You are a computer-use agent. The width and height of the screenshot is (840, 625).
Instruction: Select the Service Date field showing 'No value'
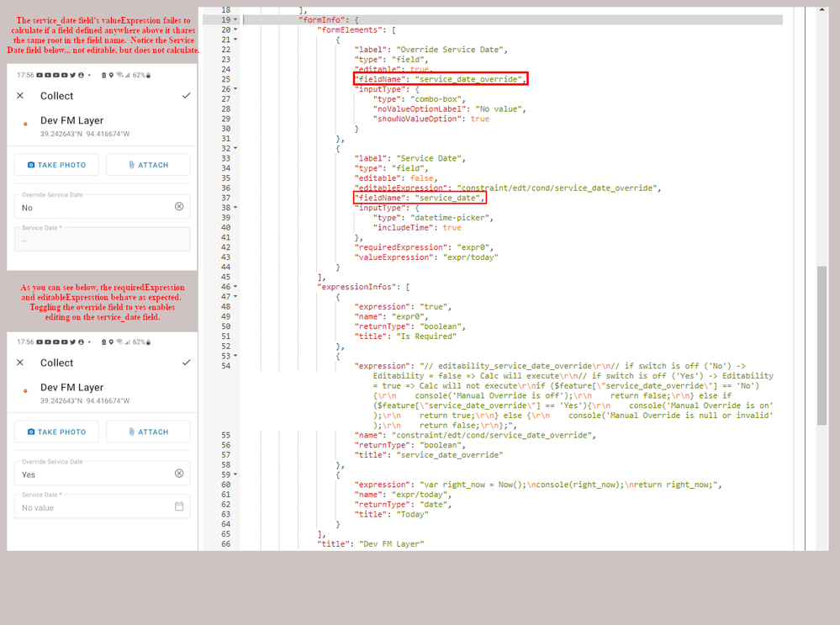[103, 506]
